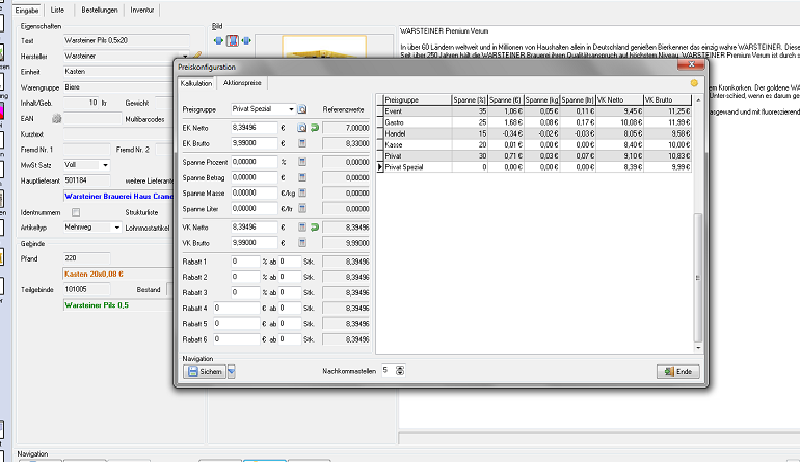Select the Privat row in price table

click(x=534, y=156)
